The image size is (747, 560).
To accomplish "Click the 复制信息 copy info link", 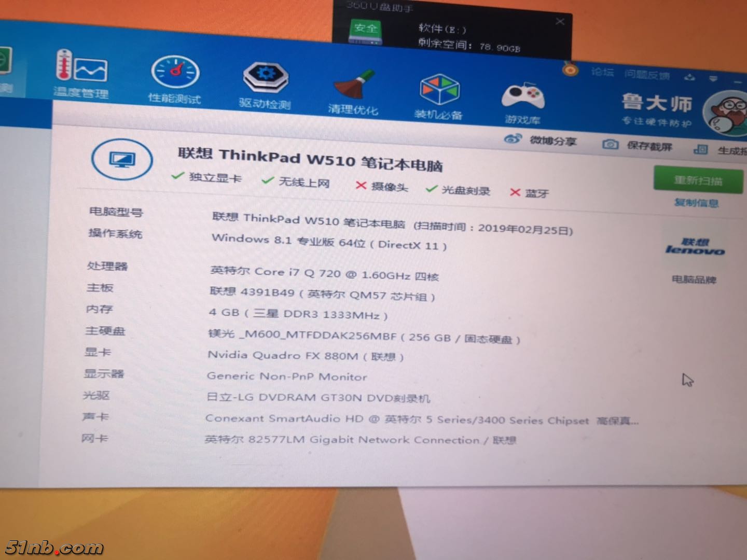I will pos(696,203).
